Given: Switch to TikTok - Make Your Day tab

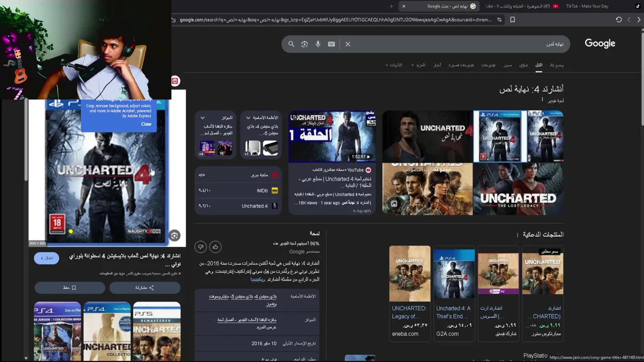Looking at the screenshot, I should point(587,6).
